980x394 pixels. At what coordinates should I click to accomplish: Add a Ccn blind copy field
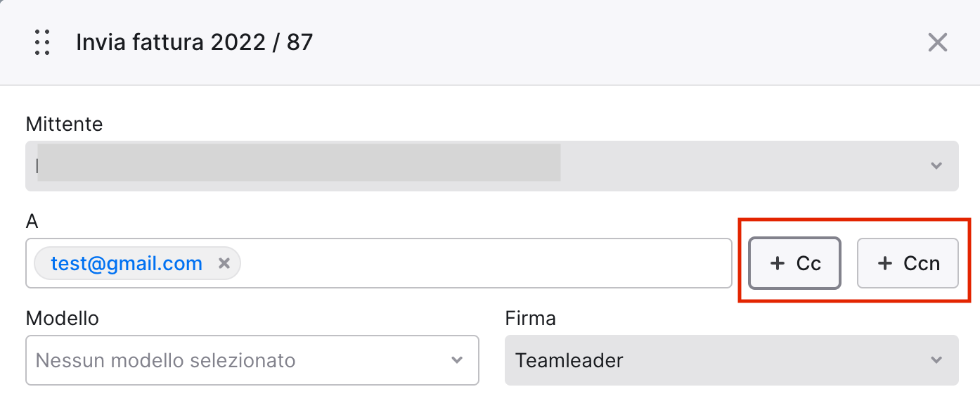click(x=908, y=264)
